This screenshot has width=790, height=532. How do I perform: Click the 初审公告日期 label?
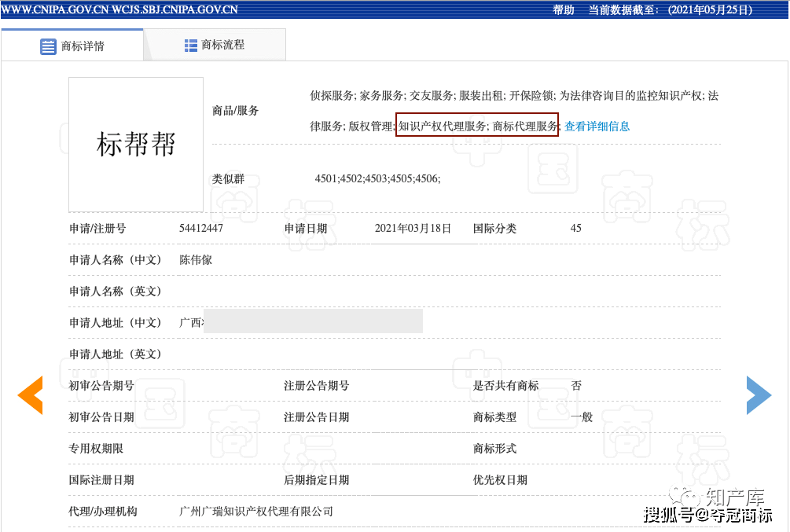point(101,417)
